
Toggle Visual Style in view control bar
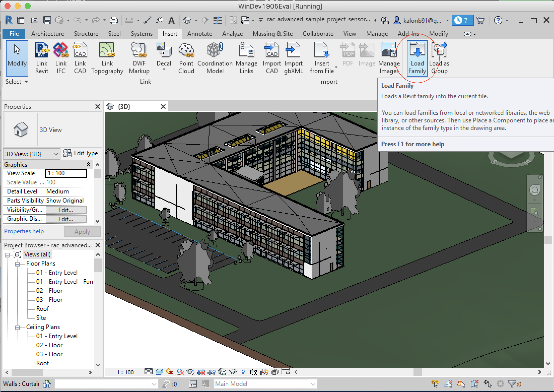tap(159, 372)
